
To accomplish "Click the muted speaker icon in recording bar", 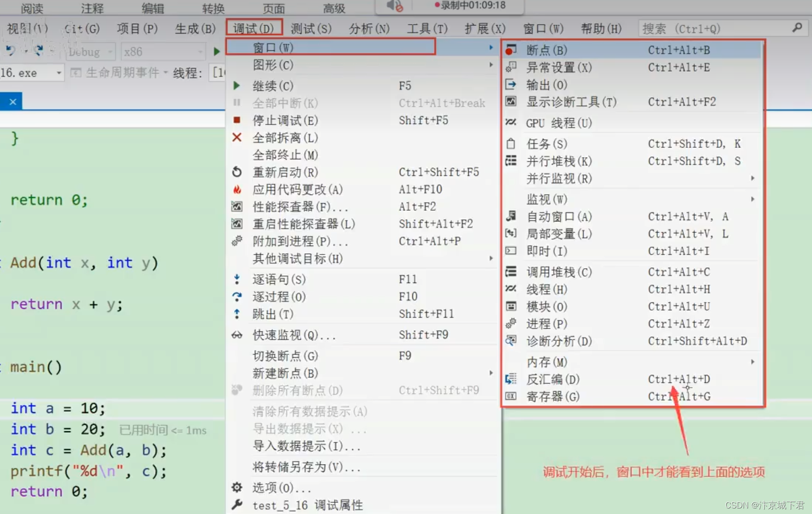I will pyautogui.click(x=395, y=6).
